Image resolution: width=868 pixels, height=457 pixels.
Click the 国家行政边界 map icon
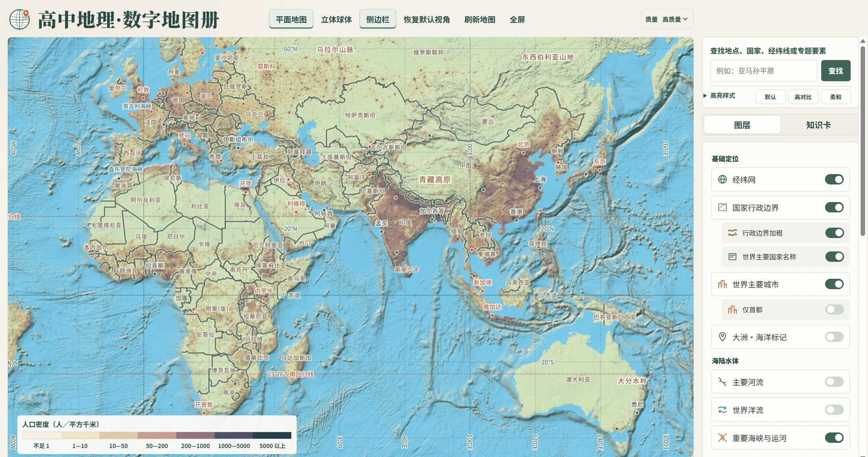point(722,207)
